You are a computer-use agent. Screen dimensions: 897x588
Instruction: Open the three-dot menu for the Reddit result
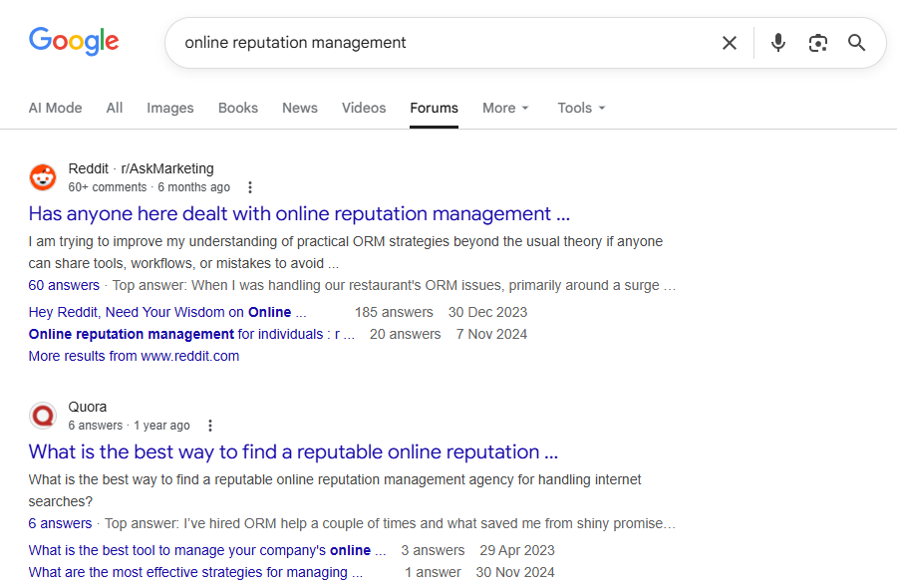coord(250,187)
